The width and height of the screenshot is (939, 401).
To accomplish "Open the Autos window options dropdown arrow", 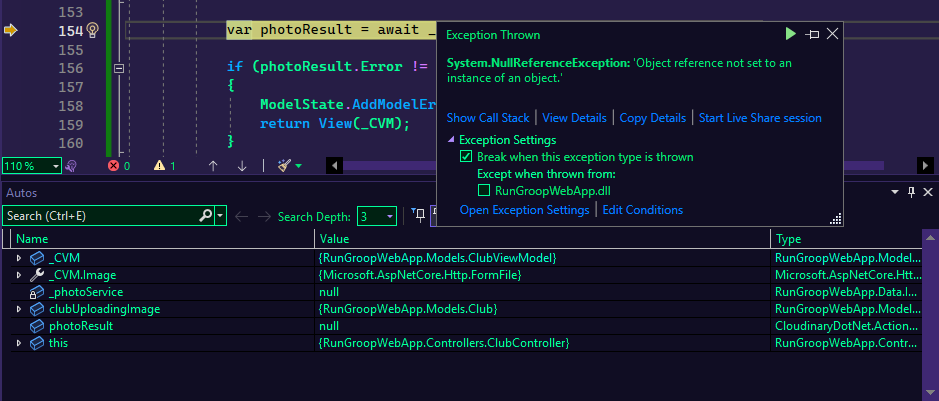I will (x=895, y=192).
